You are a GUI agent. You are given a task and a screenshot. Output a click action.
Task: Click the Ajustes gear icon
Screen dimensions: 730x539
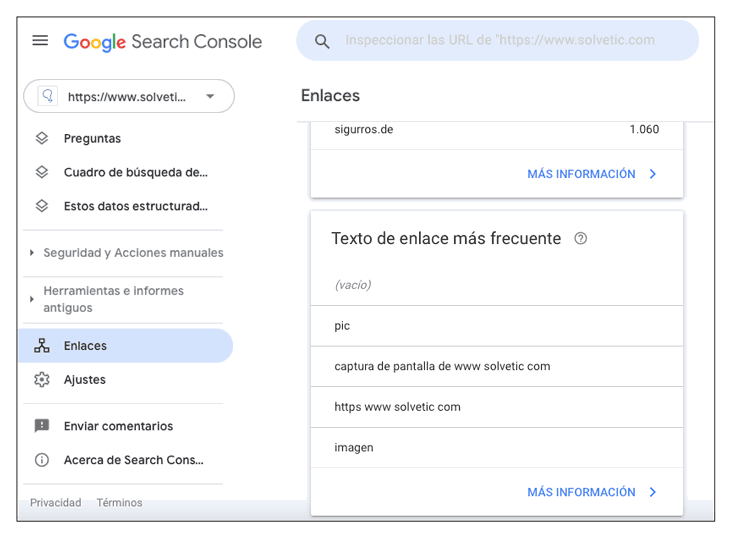coord(42,380)
